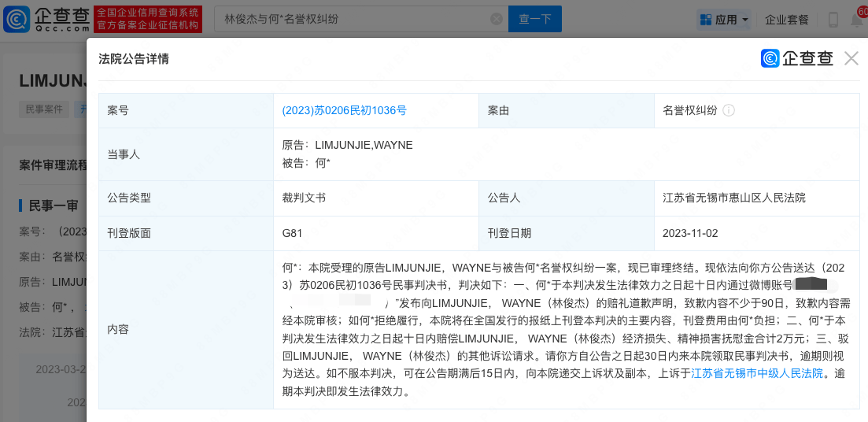Open the notifications bell

point(856,20)
